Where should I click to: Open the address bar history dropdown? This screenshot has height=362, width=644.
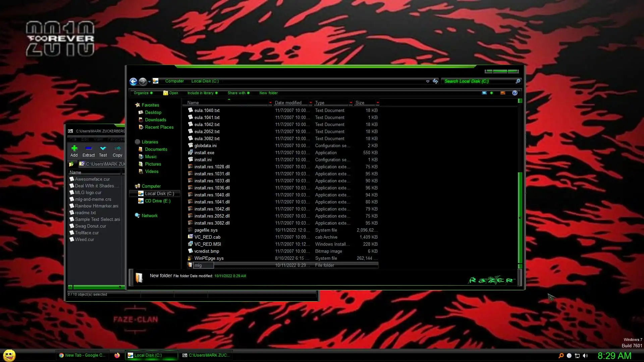click(428, 81)
